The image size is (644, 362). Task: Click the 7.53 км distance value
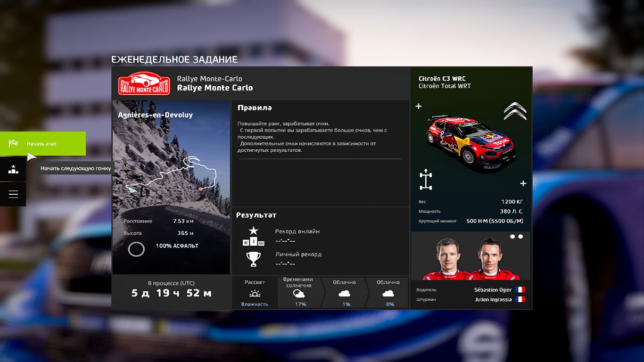183,221
